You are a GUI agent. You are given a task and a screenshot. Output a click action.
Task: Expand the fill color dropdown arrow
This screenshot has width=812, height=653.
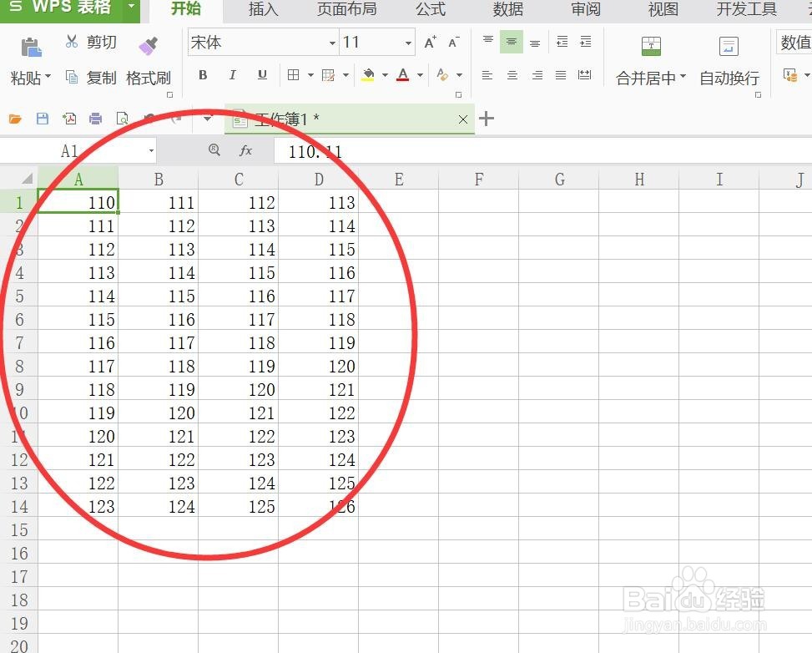point(385,75)
